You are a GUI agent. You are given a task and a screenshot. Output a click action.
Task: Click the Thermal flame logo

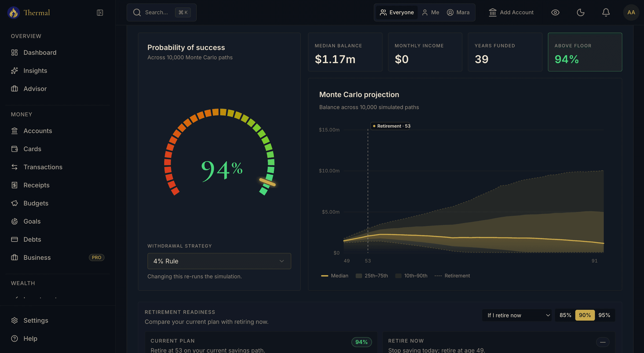[x=13, y=13]
